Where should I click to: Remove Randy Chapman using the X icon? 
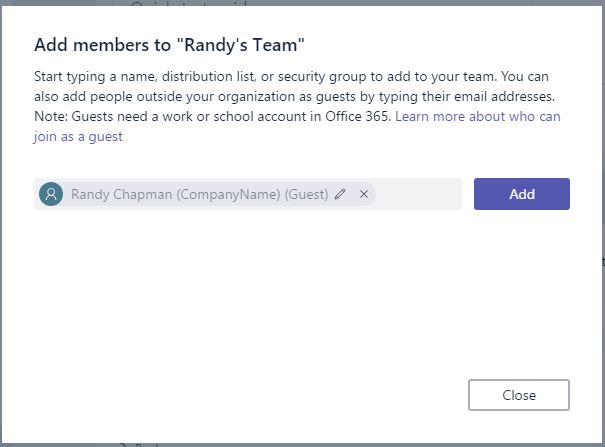(364, 194)
